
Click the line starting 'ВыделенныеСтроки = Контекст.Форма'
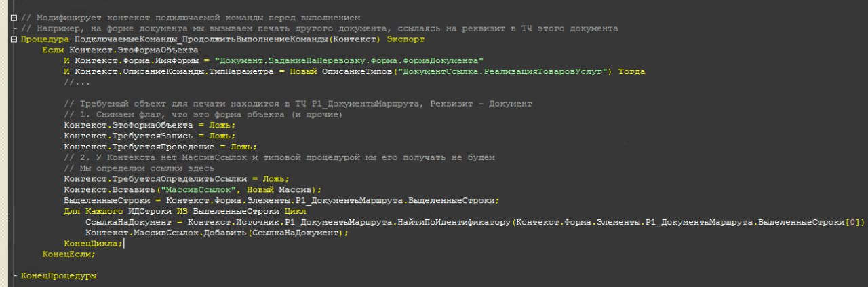coord(281,201)
